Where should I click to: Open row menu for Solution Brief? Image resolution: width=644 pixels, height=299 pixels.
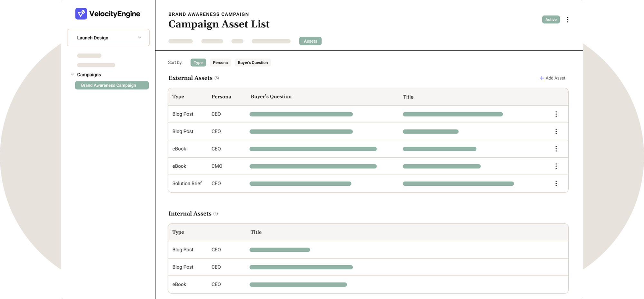pos(556,184)
